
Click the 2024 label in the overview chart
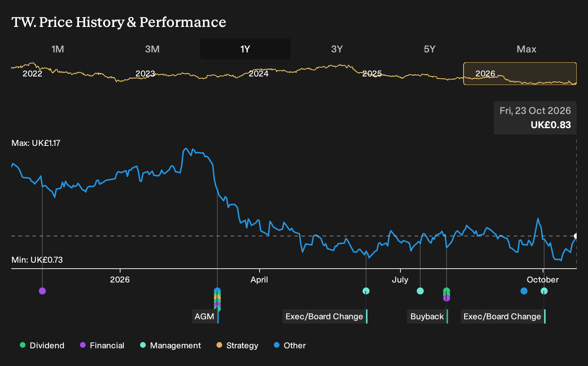pos(259,74)
